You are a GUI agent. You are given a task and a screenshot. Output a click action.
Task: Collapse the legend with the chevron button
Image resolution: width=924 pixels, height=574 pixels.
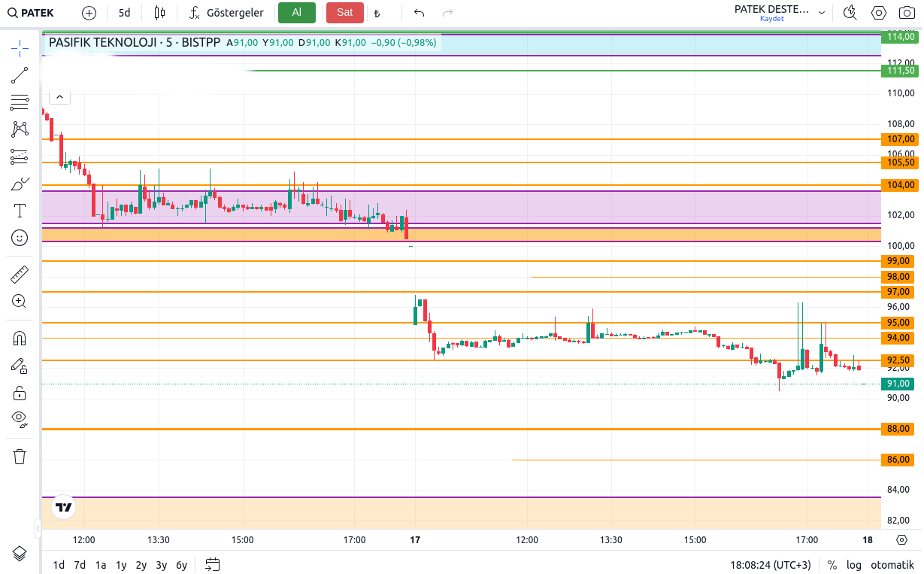(x=59, y=96)
